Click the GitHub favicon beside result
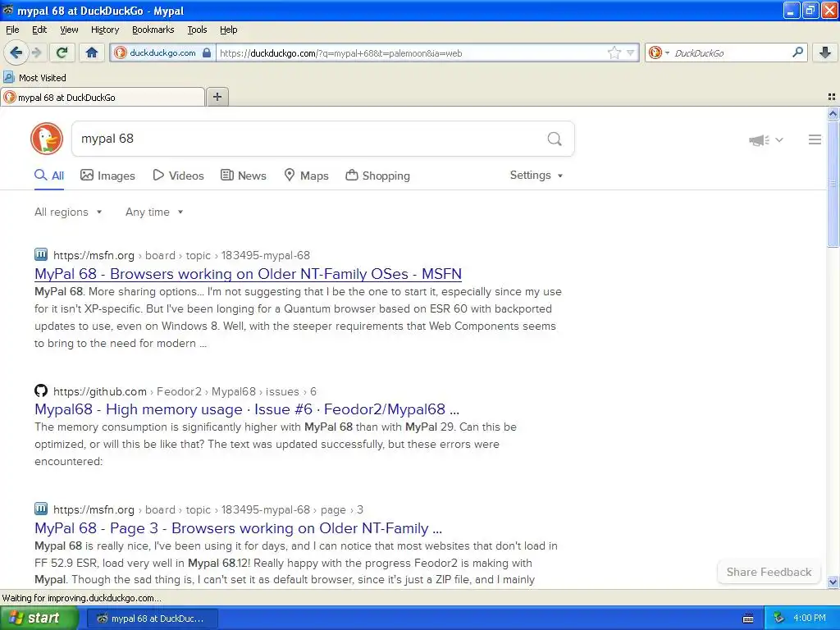 pos(41,390)
